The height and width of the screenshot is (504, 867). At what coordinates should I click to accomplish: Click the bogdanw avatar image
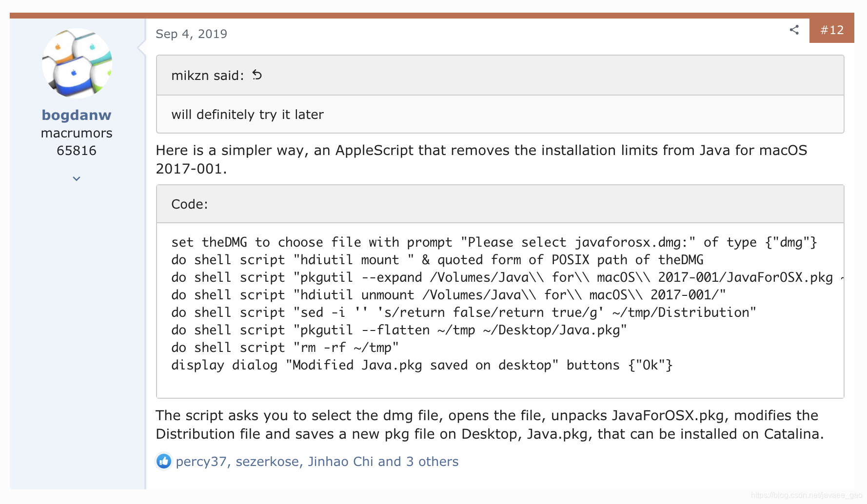[x=77, y=63]
